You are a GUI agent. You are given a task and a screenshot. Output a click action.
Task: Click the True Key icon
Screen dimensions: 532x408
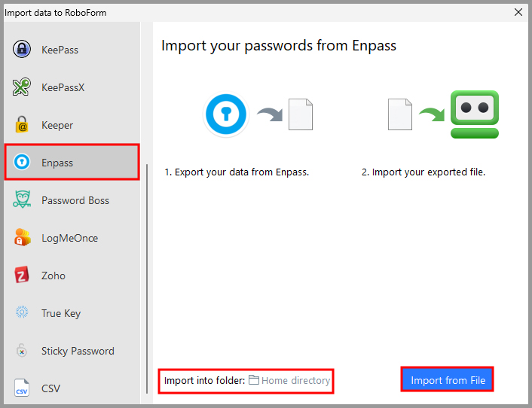click(22, 313)
